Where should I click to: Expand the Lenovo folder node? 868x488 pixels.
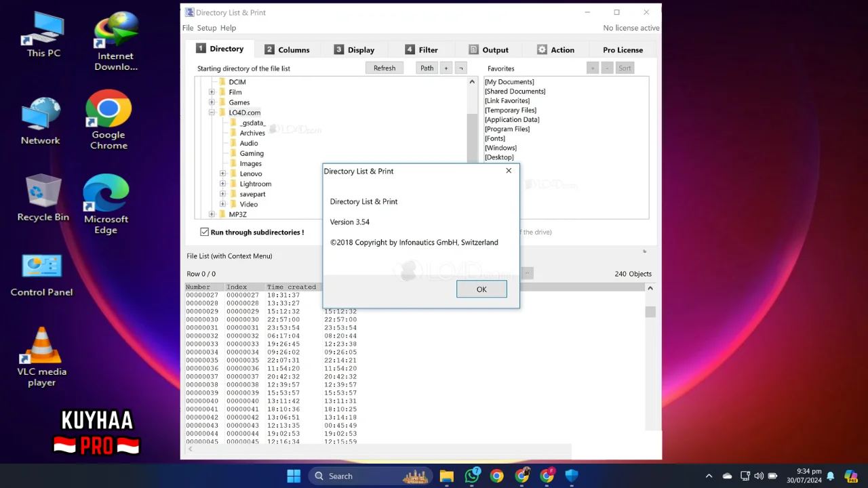222,174
